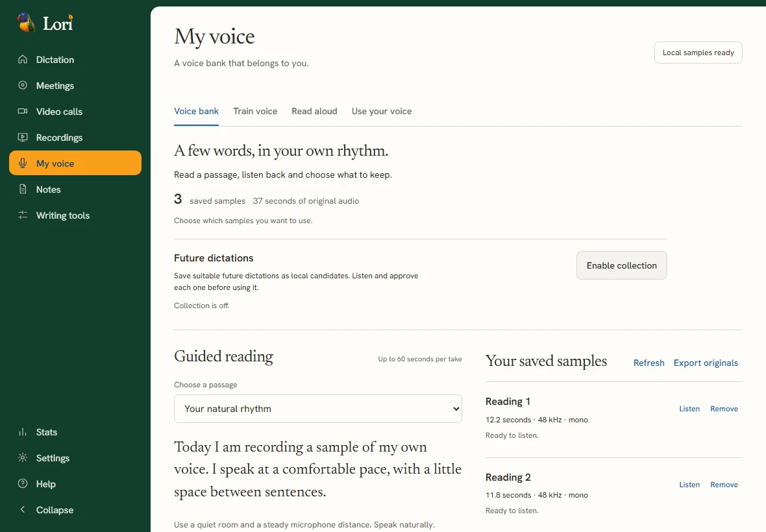The image size is (766, 532).
Task: Click the Future dictations heading
Action: (214, 258)
